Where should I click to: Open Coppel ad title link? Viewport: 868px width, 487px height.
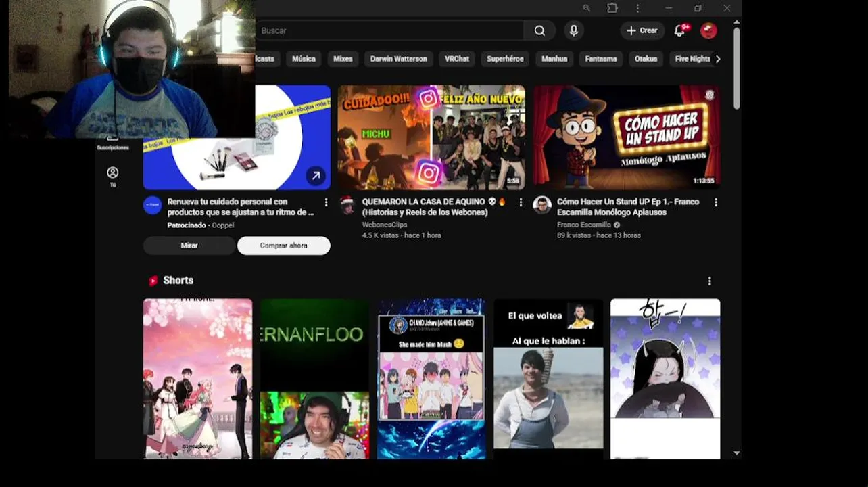[x=241, y=207]
